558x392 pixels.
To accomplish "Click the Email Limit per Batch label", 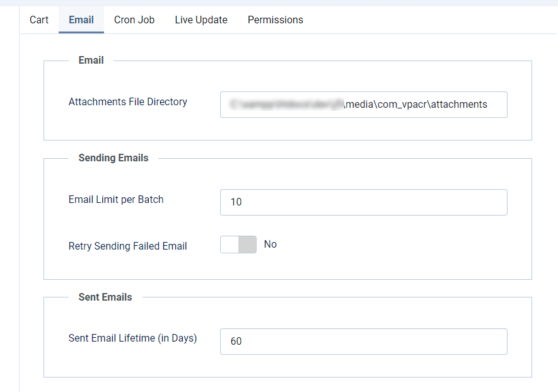I will coord(116,200).
